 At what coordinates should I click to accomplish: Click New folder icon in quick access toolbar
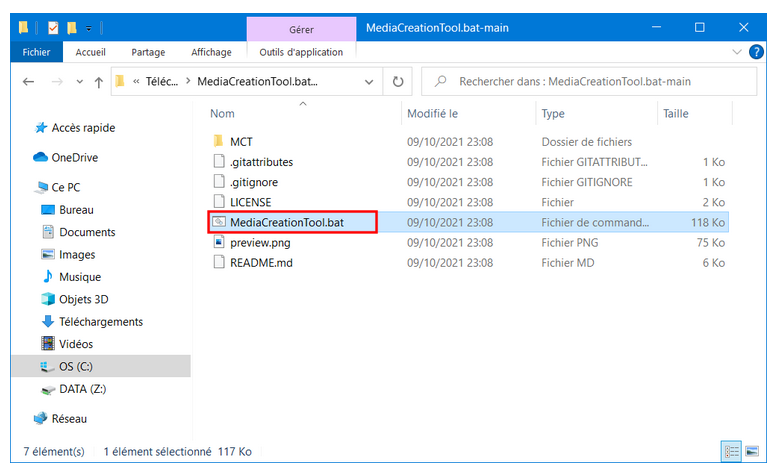[x=72, y=28]
